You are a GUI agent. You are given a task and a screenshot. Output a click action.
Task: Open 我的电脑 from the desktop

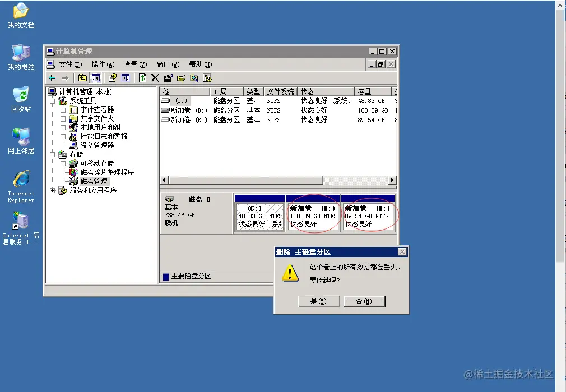(x=20, y=56)
